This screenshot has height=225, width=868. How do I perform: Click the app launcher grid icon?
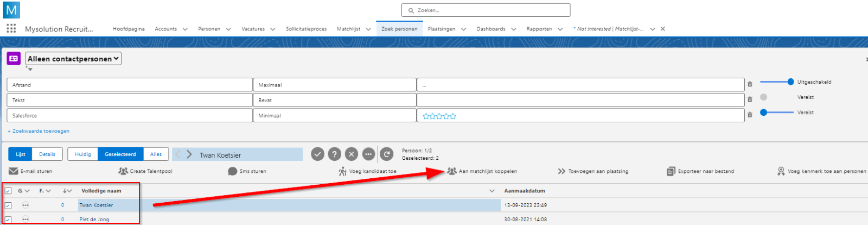11,29
